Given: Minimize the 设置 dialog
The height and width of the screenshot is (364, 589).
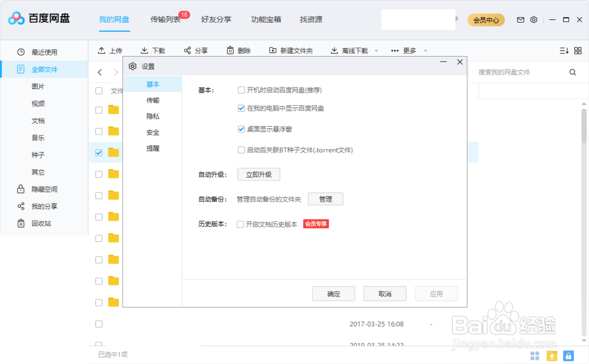Looking at the screenshot, I should pos(443,62).
